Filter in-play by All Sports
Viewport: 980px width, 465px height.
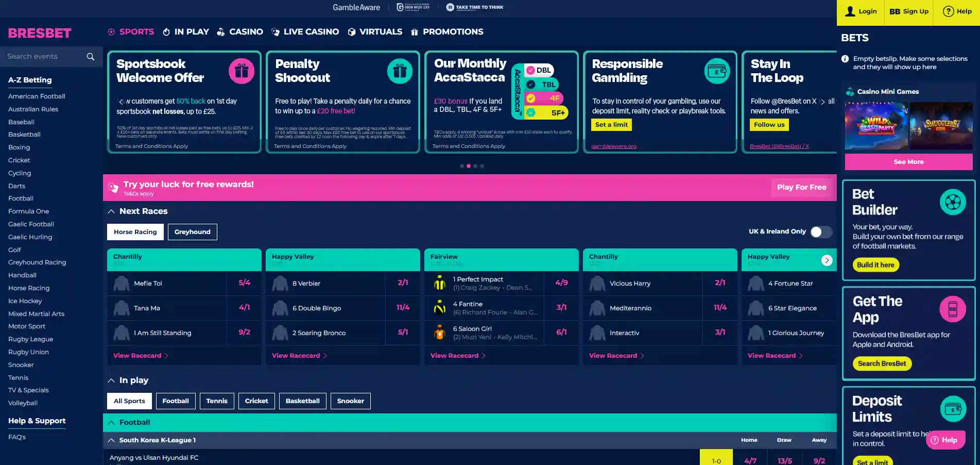[x=129, y=401]
